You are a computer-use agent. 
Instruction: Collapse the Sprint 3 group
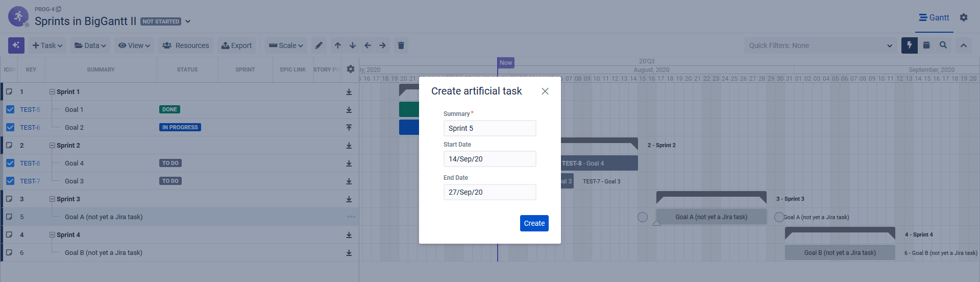[x=52, y=199]
